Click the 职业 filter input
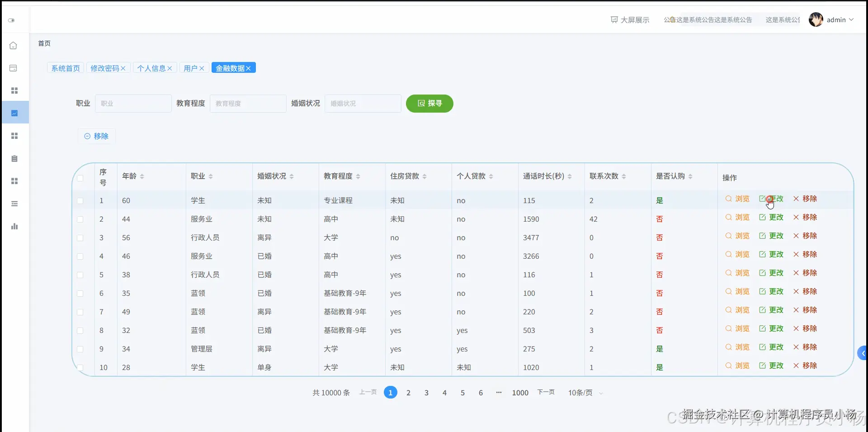Image resolution: width=868 pixels, height=432 pixels. coord(133,104)
